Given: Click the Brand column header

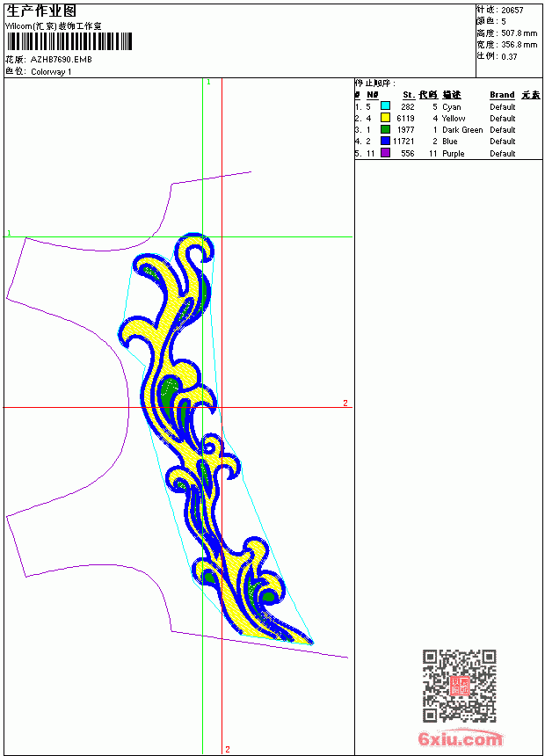Looking at the screenshot, I should pyautogui.click(x=502, y=95).
